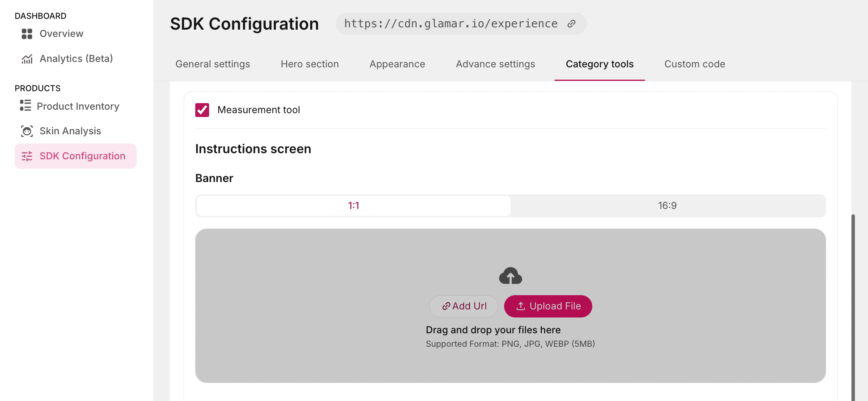Click the SDK Configuration sliders icon
This screenshot has height=401, width=868.
[x=27, y=156]
